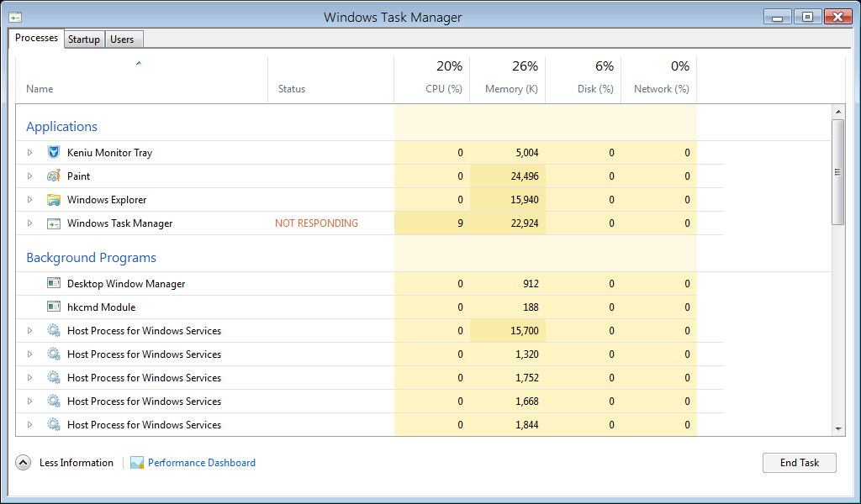The image size is (861, 504).
Task: Click the Windows Task Manager row icon
Action: (53, 223)
